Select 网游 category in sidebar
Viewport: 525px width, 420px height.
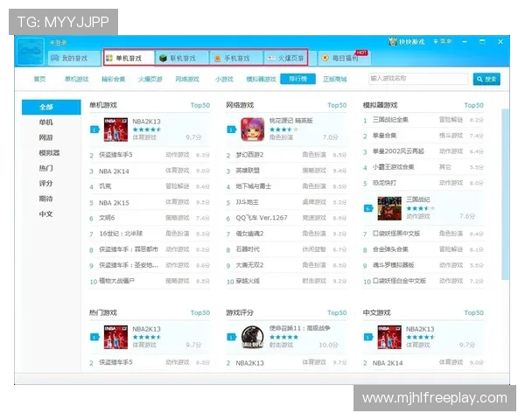pos(45,137)
